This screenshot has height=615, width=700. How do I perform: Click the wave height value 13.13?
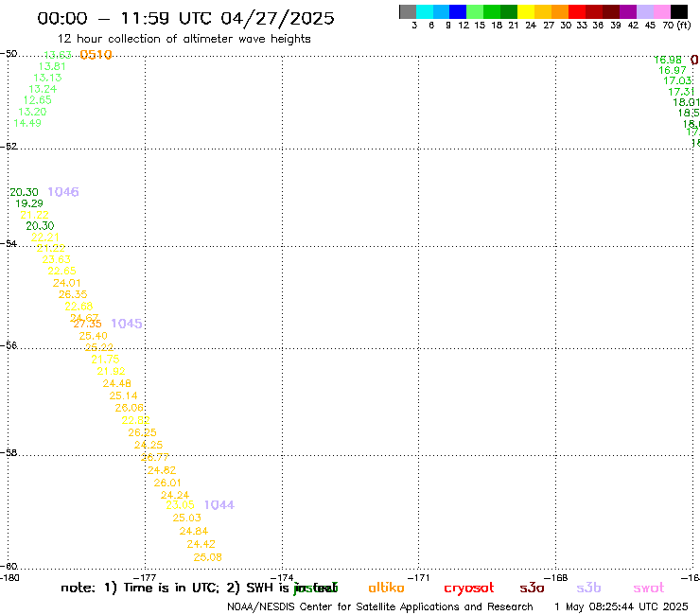(x=47, y=78)
